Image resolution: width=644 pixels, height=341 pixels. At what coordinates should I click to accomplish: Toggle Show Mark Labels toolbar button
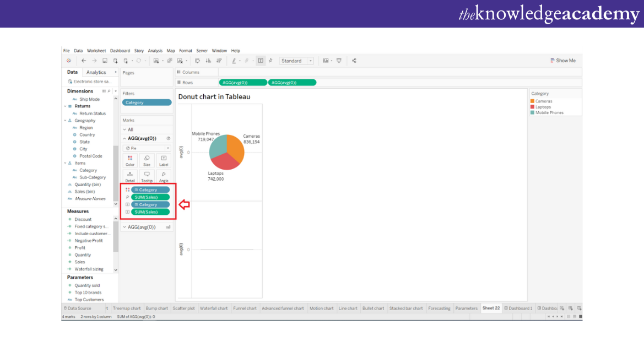point(261,61)
